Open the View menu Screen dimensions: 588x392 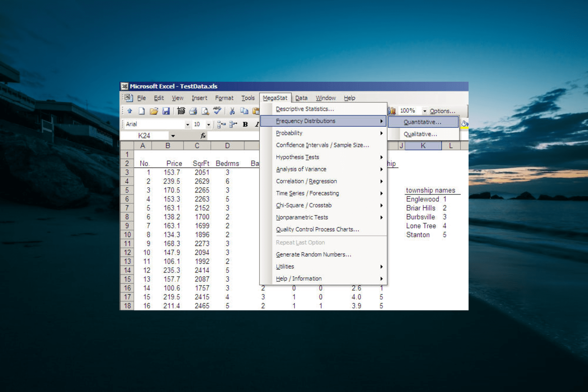tap(177, 98)
